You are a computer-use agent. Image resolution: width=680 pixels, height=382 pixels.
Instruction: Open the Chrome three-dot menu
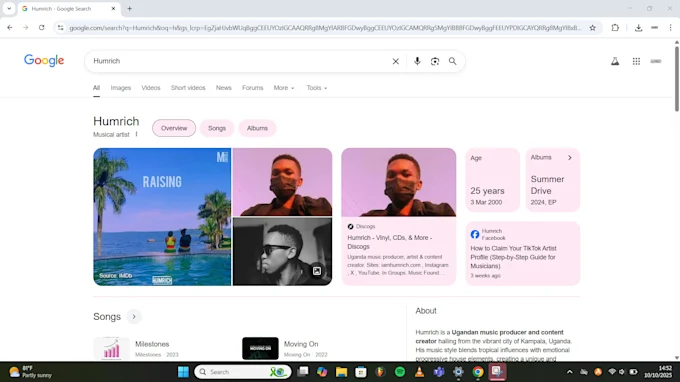pyautogui.click(x=670, y=28)
